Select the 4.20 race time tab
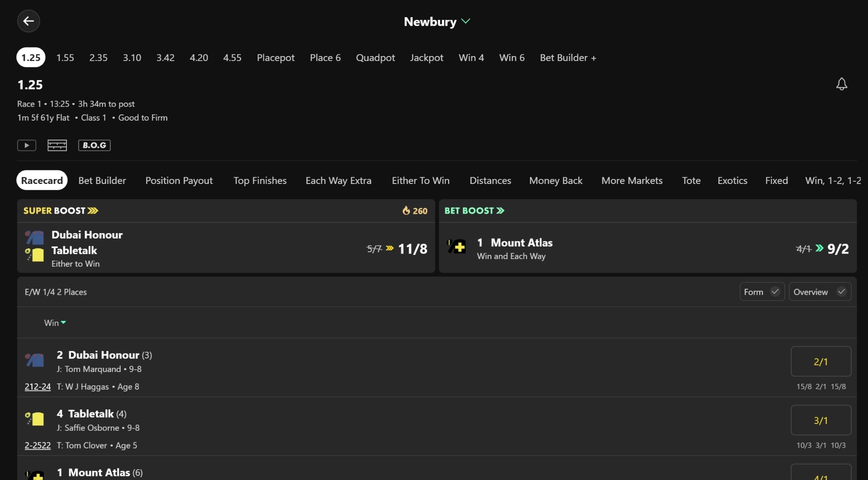Image resolution: width=868 pixels, height=480 pixels. (x=199, y=57)
